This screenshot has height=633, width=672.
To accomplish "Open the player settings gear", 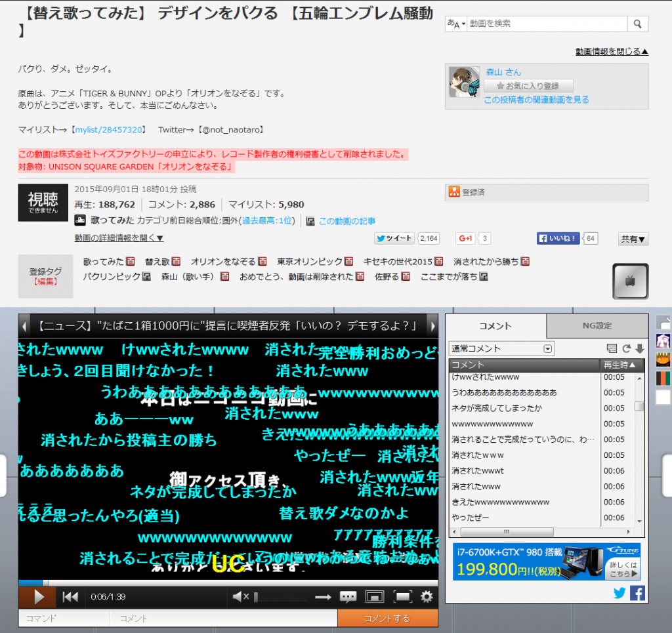I will [427, 597].
